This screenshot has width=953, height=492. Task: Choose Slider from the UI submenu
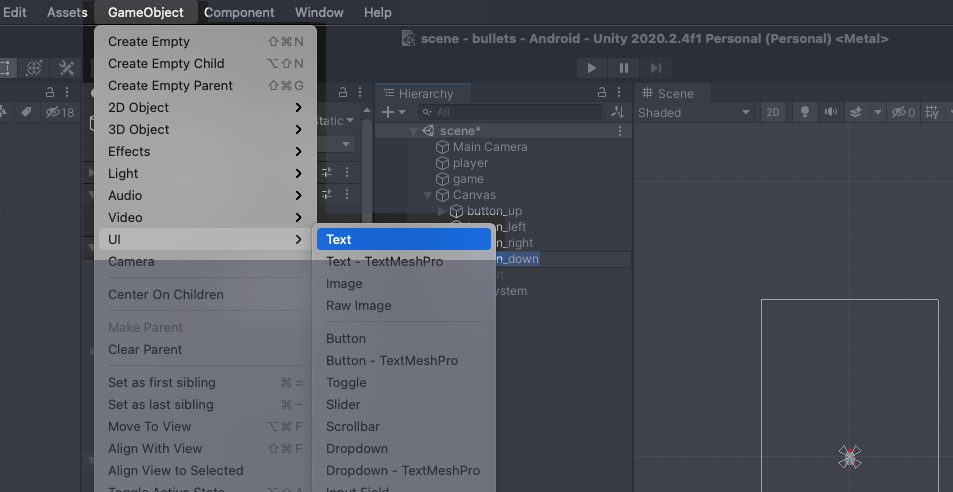(x=404, y=405)
